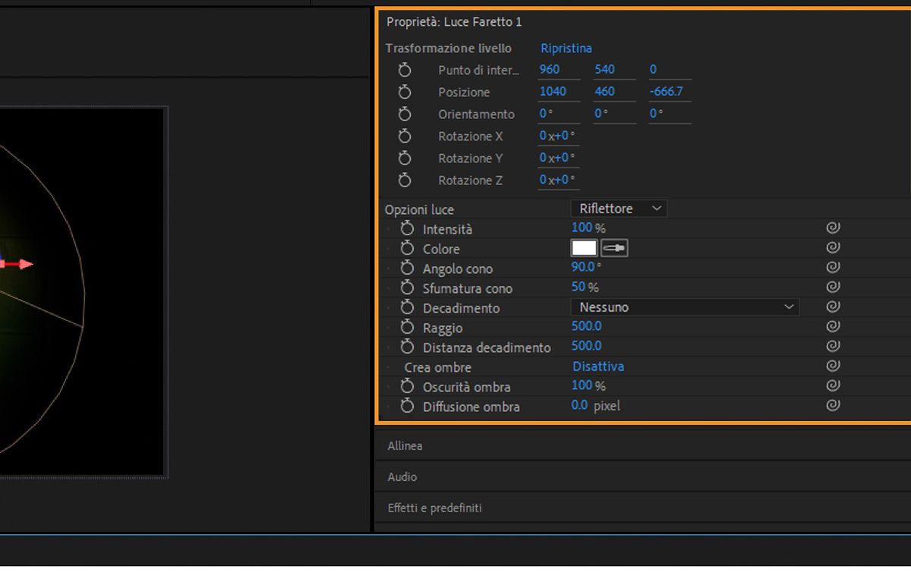Viewport: 911px width, 588px height.
Task: Toggle stopwatch for Posizione
Action: (405, 92)
